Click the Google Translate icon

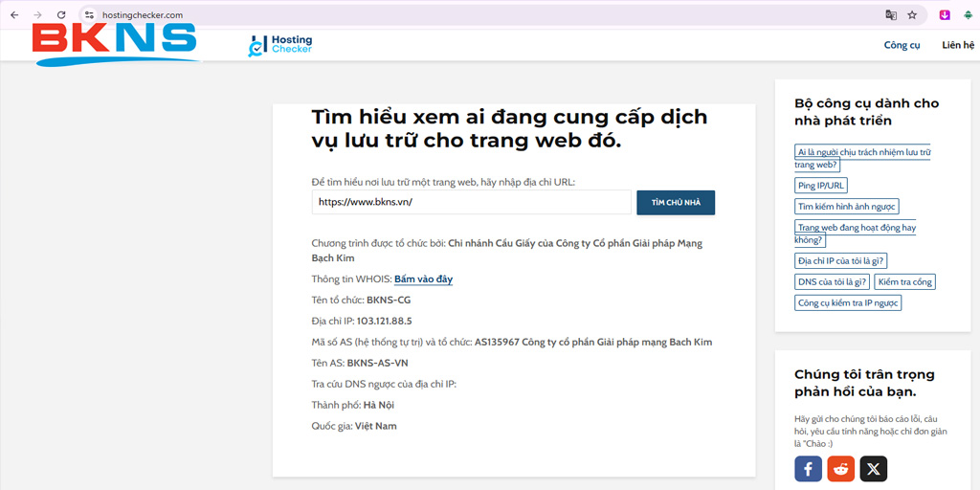891,15
